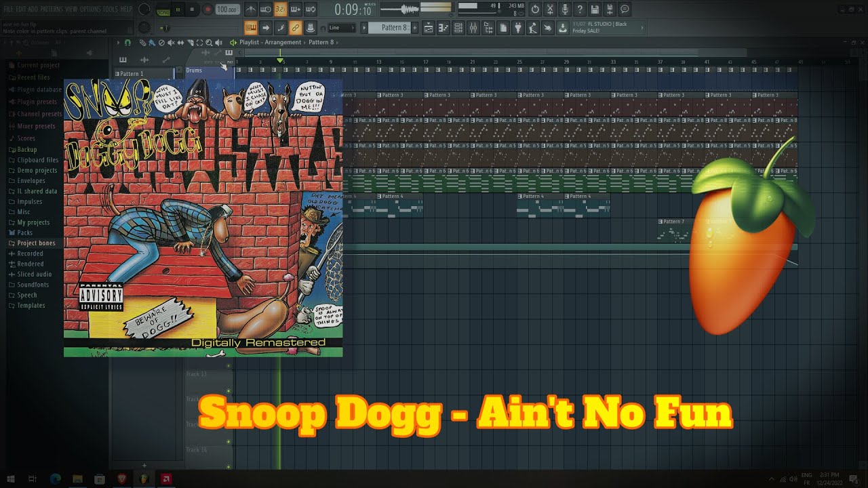Viewport: 868px width, 488px height.
Task: Select the slip tool in playlist toolbar
Action: click(180, 42)
